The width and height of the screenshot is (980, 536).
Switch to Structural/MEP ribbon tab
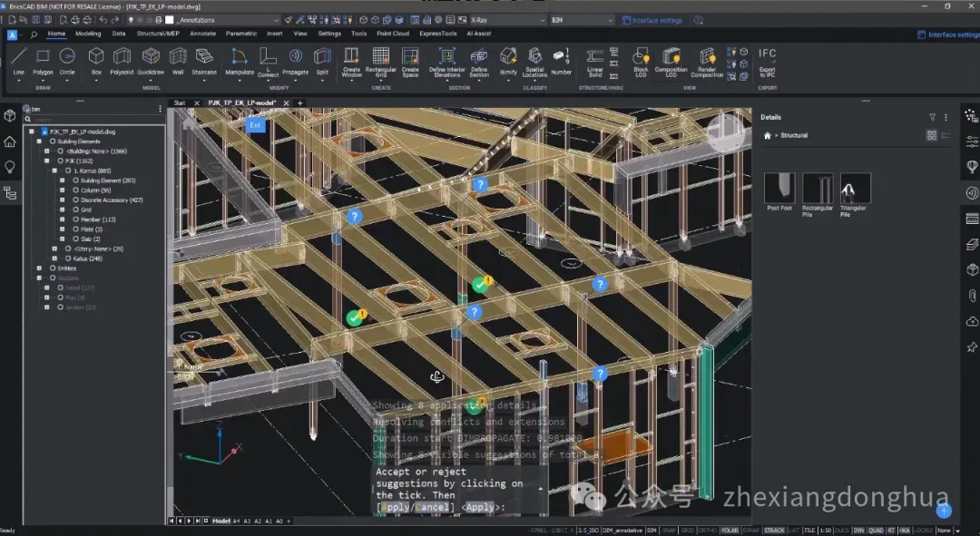pyautogui.click(x=158, y=34)
